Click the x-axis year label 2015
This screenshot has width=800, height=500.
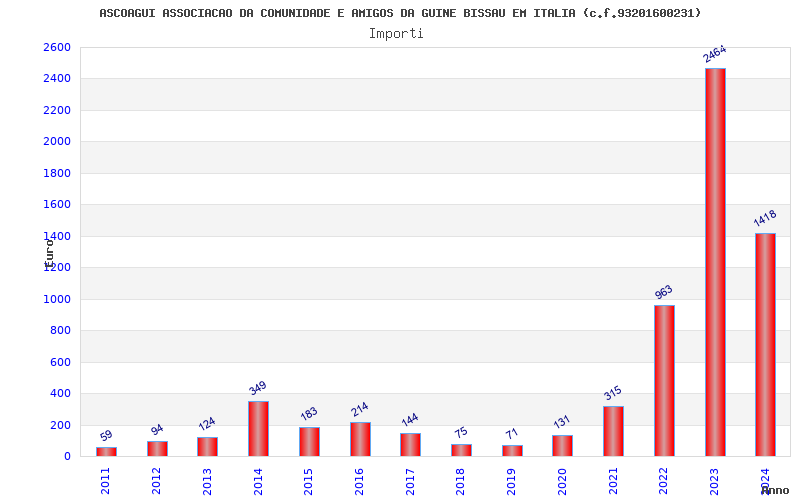[308, 481]
